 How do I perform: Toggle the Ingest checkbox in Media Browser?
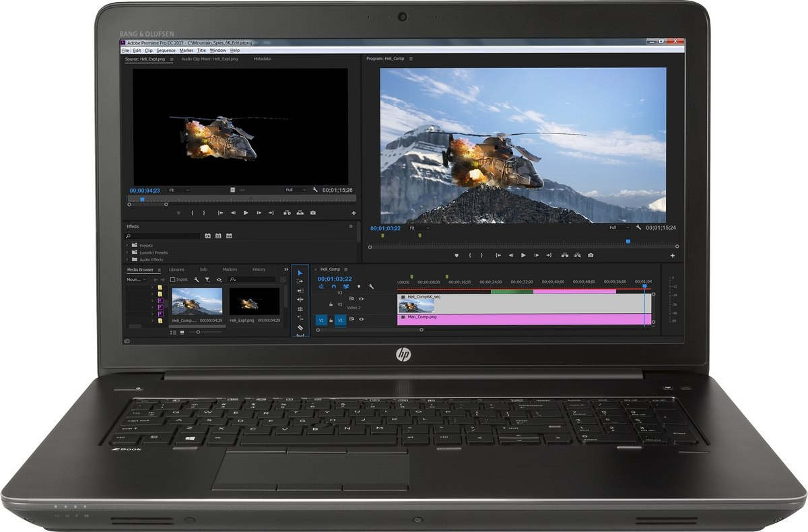click(x=172, y=279)
